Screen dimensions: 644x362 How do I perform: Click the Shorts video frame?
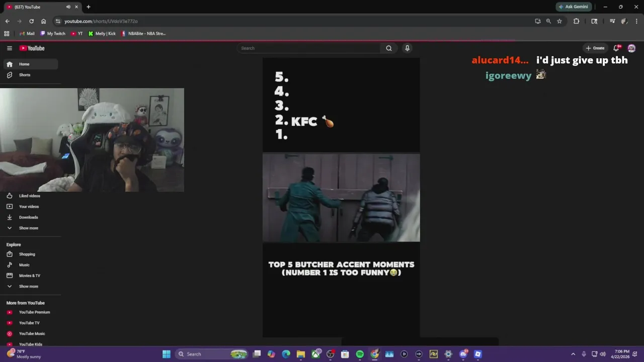point(341,198)
